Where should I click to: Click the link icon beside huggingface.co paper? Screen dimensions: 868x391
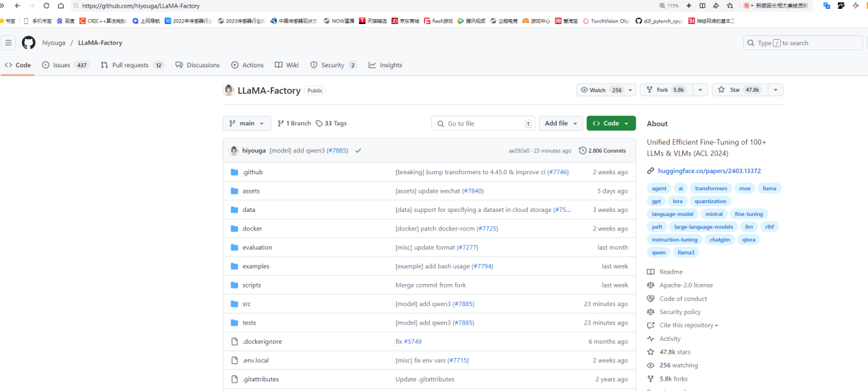point(651,171)
